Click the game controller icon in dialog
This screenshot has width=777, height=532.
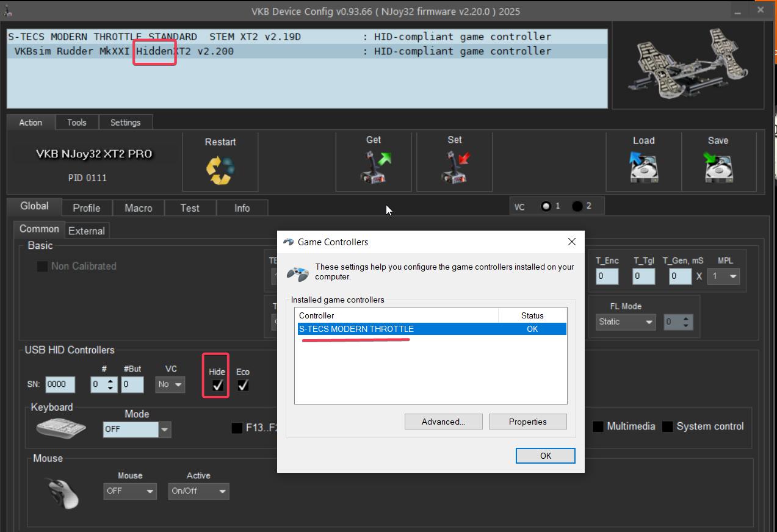(298, 273)
